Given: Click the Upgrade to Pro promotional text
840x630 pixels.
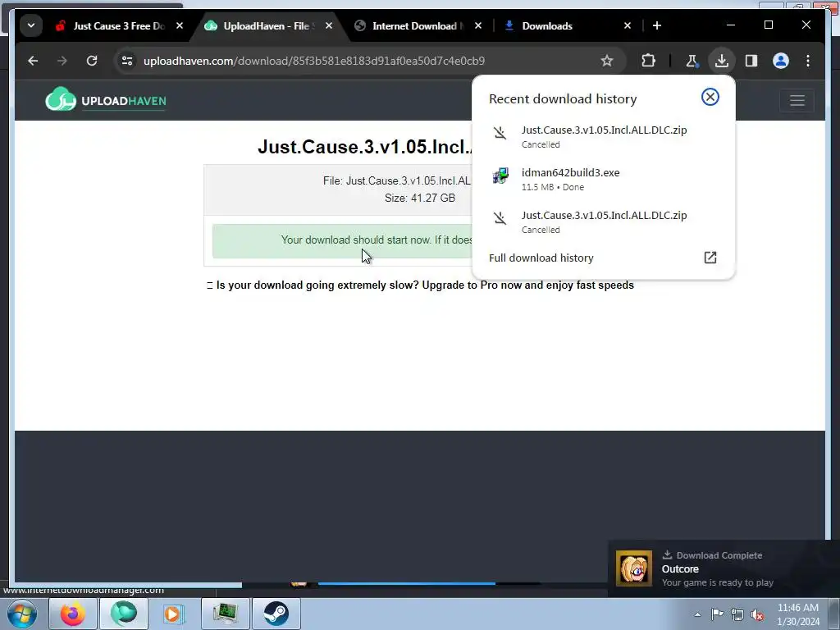Looking at the screenshot, I should pyautogui.click(x=425, y=285).
